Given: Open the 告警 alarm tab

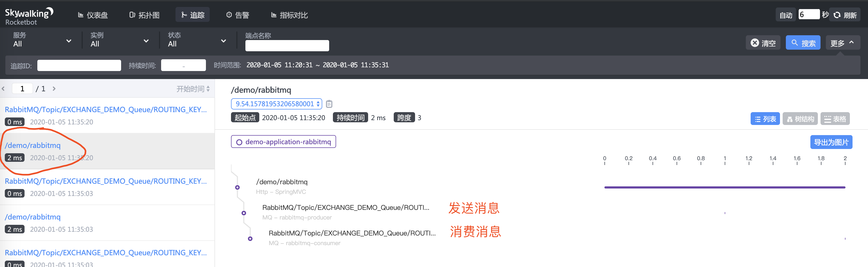Looking at the screenshot, I should tap(238, 15).
